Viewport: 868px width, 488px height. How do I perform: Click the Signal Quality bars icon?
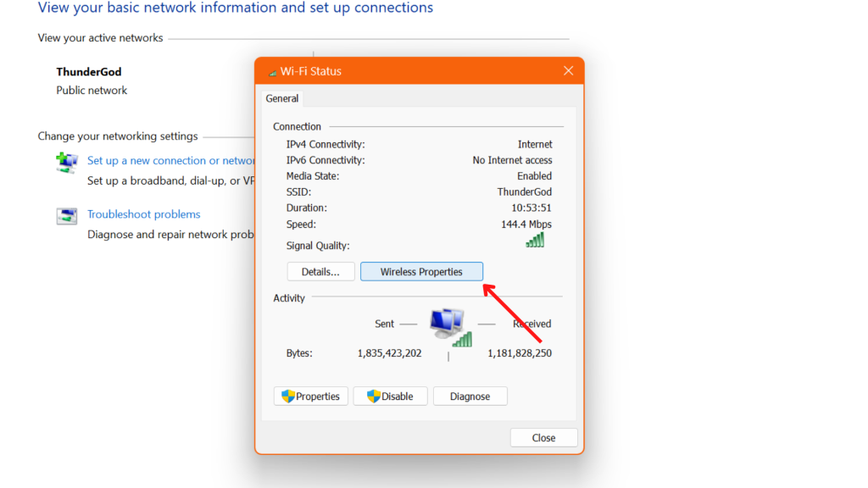(x=535, y=240)
